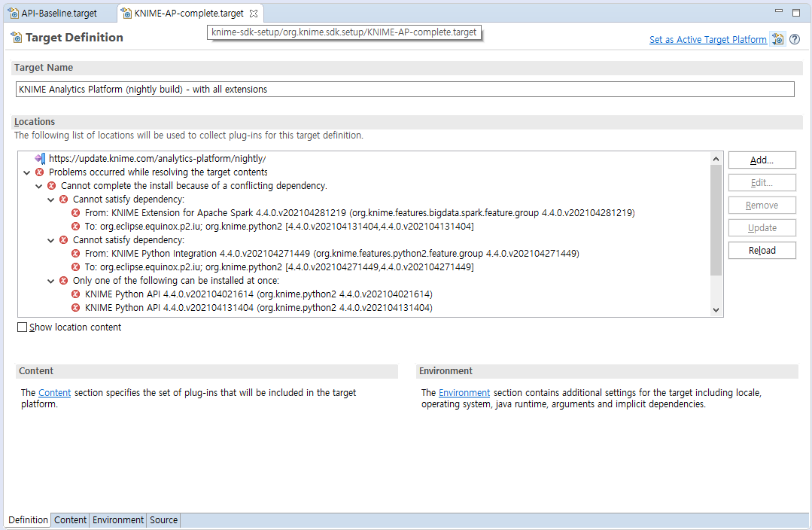The image size is (812, 530).
Task: Click error icon of Python Integration 'From' row
Action: point(75,254)
